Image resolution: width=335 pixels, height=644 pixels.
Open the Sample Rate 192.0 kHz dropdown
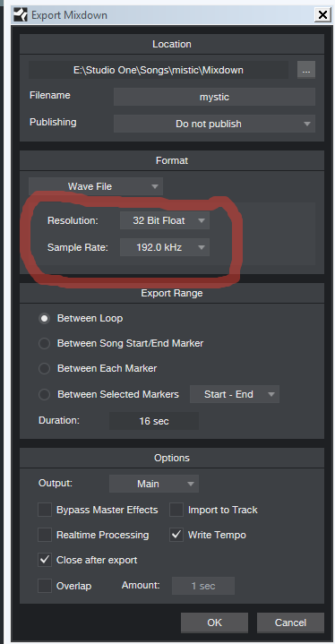165,248
